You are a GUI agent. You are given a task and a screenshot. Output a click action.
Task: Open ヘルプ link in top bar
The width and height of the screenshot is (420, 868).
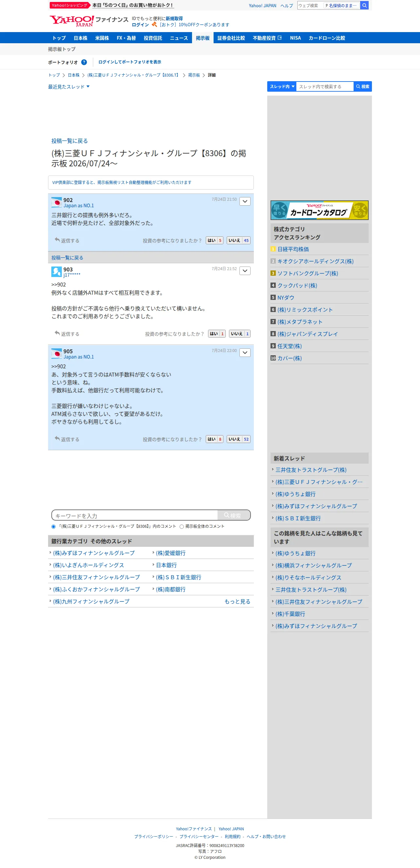(x=287, y=6)
